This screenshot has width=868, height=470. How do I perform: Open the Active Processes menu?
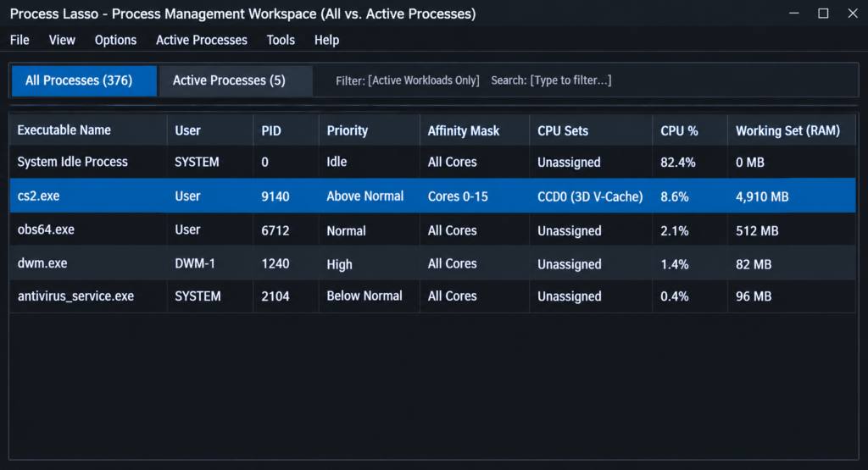[x=202, y=40]
